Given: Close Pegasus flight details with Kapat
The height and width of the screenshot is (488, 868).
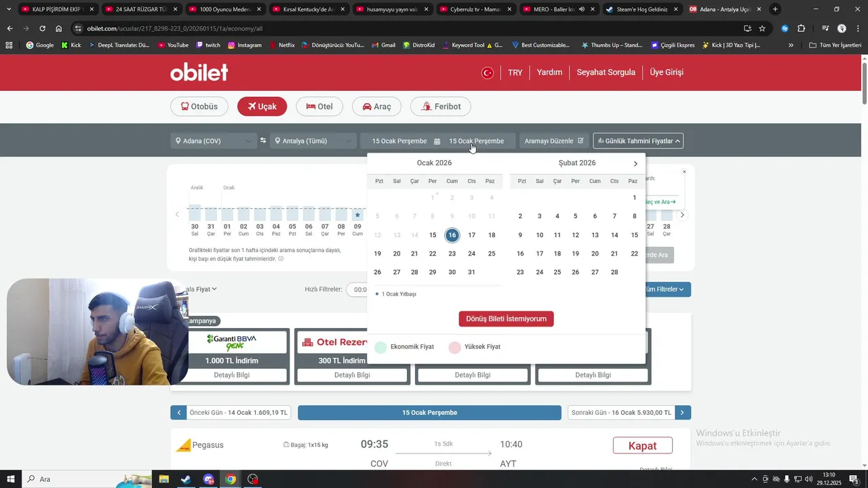Looking at the screenshot, I should pyautogui.click(x=642, y=445).
